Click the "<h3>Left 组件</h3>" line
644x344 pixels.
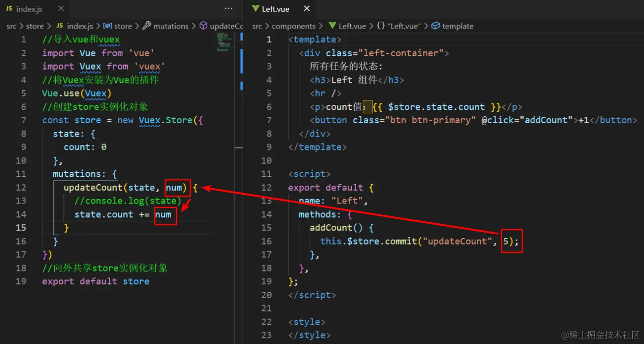pos(357,80)
